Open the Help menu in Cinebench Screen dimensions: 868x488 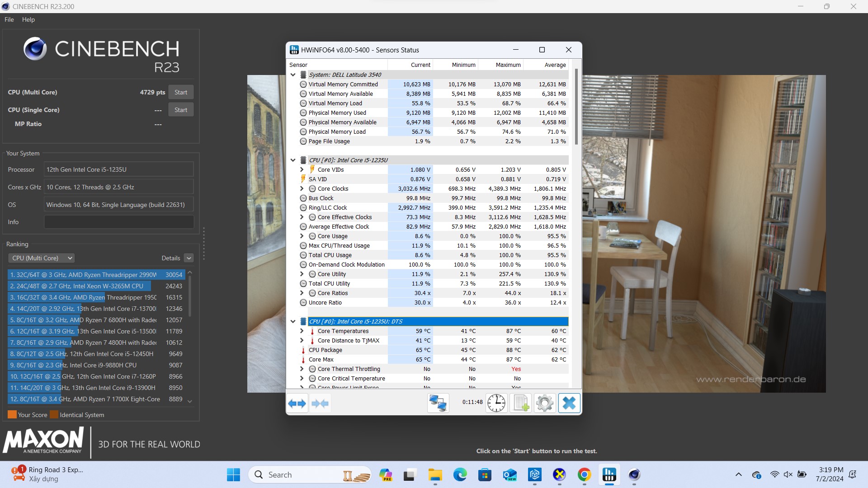tap(28, 19)
